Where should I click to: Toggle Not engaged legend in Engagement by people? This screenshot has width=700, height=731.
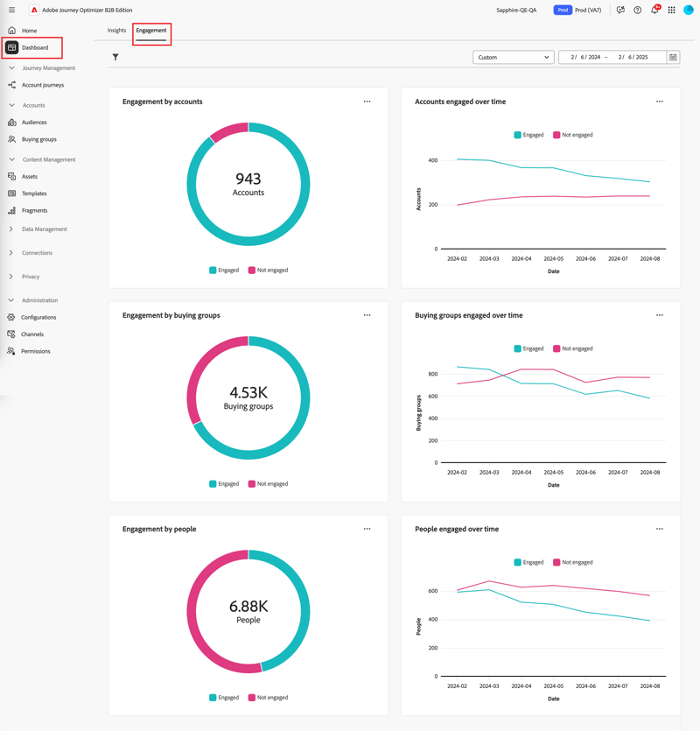click(268, 698)
